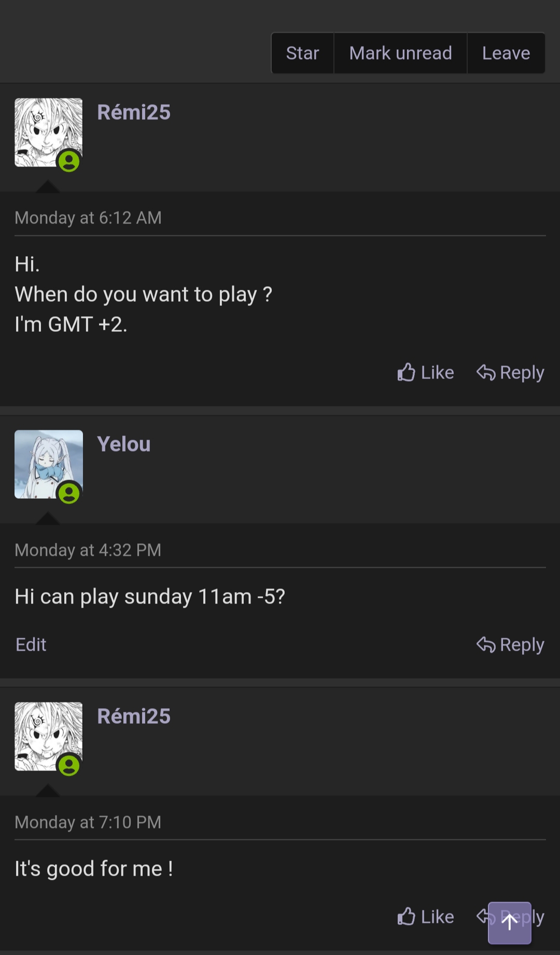
Task: Open Rémi25 username link in third post
Action: coord(134,716)
